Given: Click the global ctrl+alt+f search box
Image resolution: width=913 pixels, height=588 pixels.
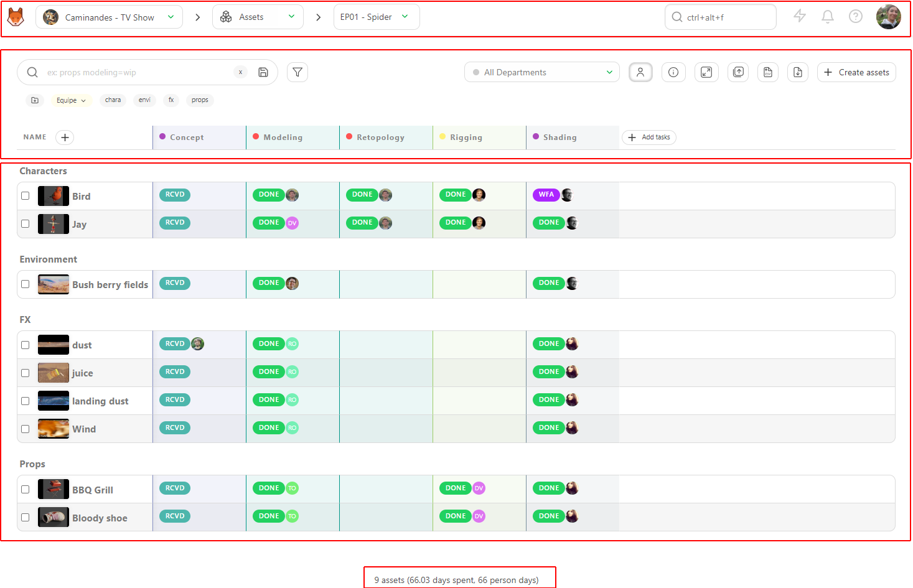Looking at the screenshot, I should 721,17.
